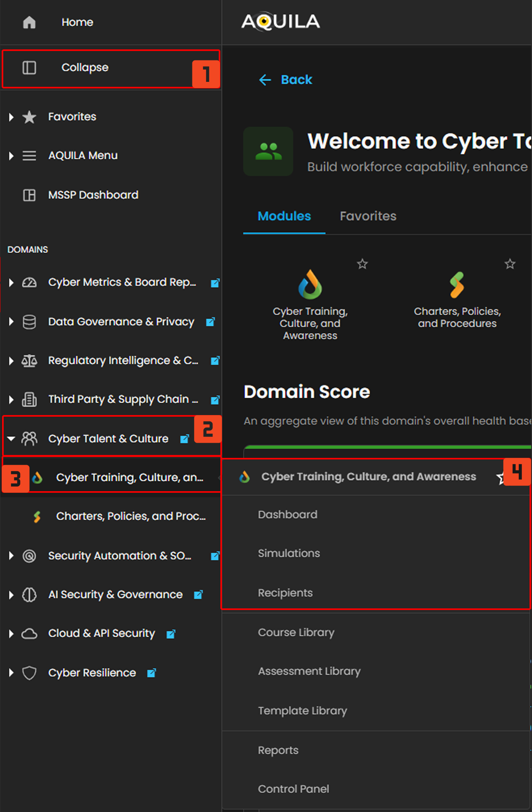
Task: Click the Security Automation target icon
Action: [29, 556]
